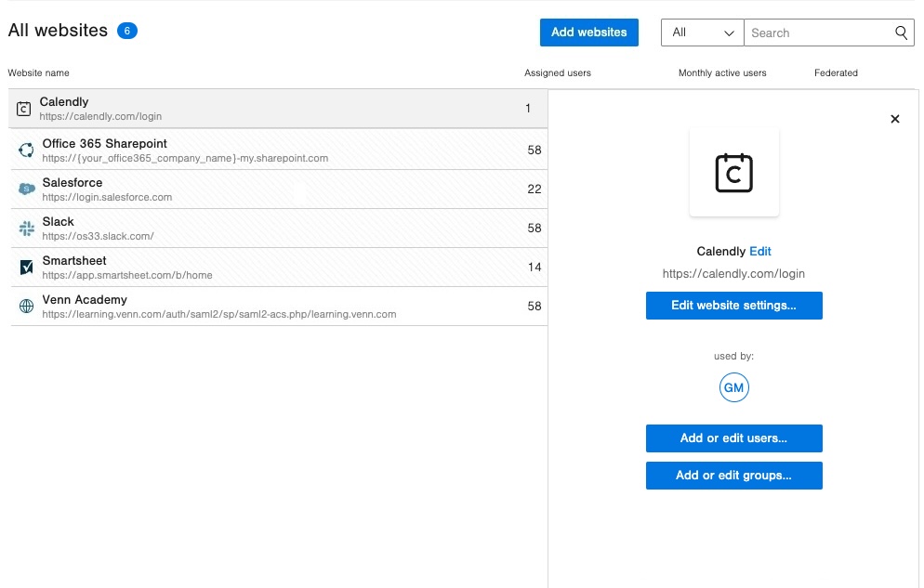Click the Calendly icon in the website list

pyautogui.click(x=23, y=109)
